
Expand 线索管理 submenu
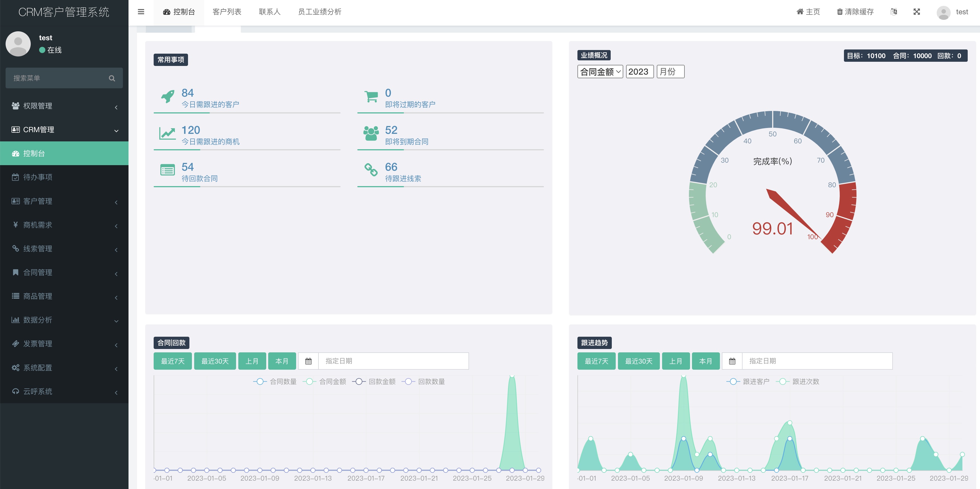point(64,248)
